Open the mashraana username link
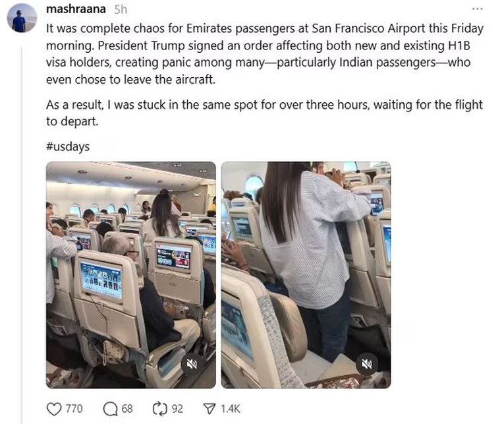This screenshot has width=504, height=424. [76, 9]
